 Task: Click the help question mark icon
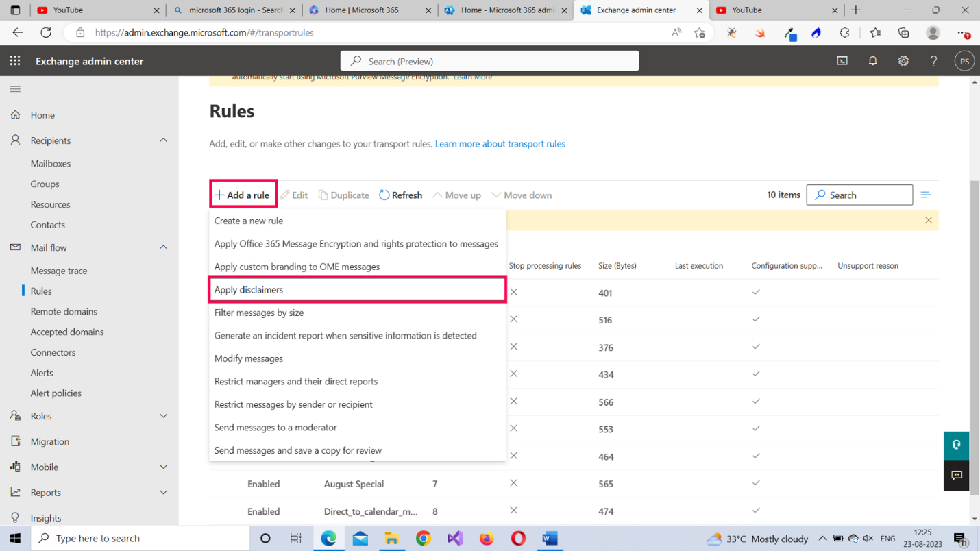[933, 61]
